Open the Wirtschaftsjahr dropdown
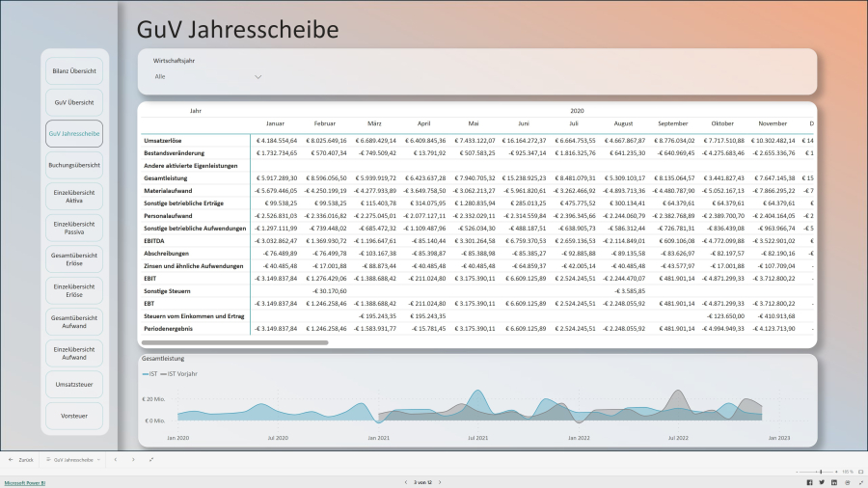This screenshot has width=868, height=488. click(x=258, y=76)
